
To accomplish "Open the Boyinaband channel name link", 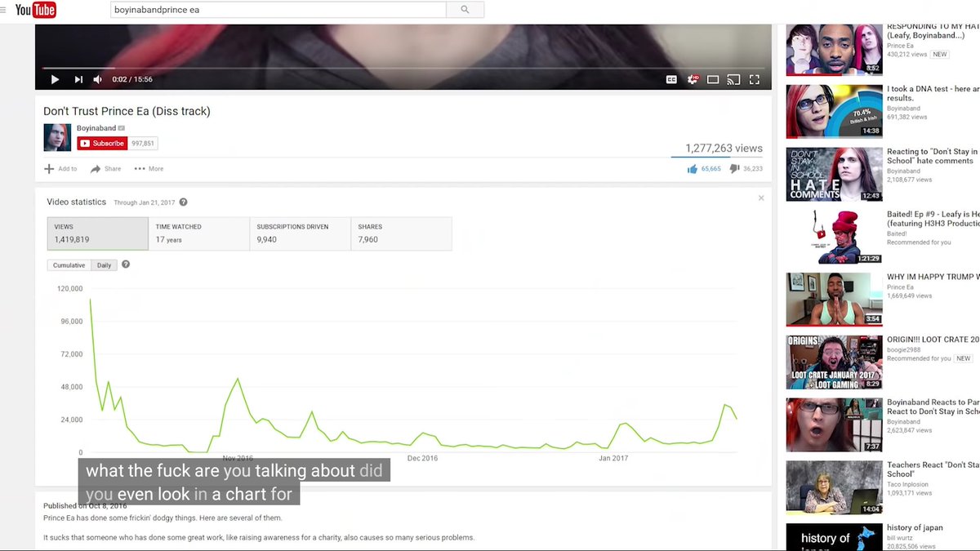I will coord(96,128).
